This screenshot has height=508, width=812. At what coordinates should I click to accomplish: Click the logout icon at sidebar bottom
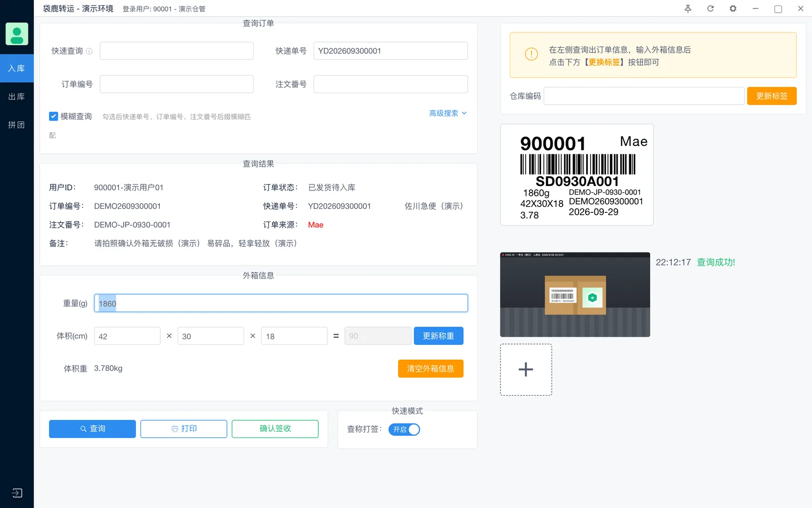(x=17, y=493)
